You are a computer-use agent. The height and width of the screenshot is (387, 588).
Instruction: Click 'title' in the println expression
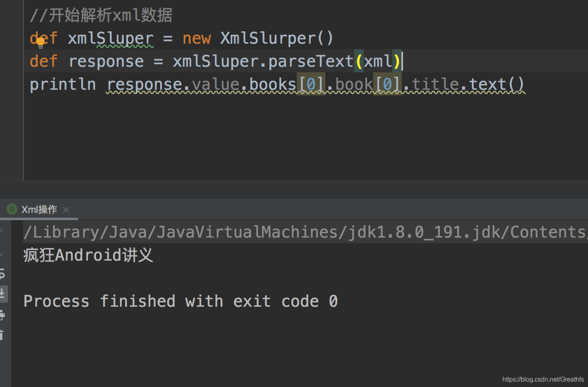(x=435, y=85)
